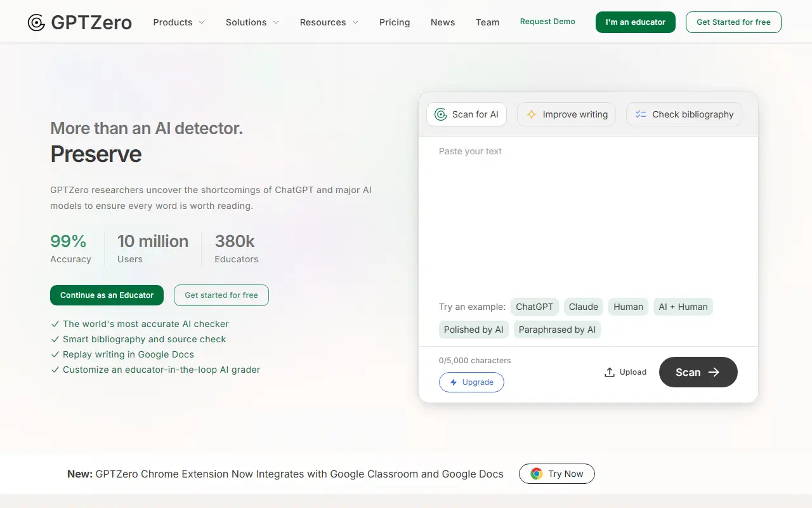Switch to the Improve writing tab
Screen dimensions: 812x508
click(566, 114)
